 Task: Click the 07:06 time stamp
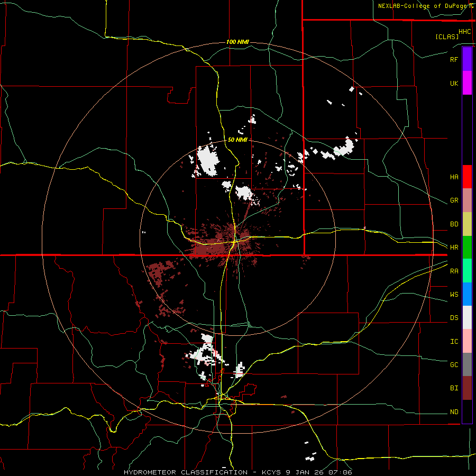click(340, 472)
